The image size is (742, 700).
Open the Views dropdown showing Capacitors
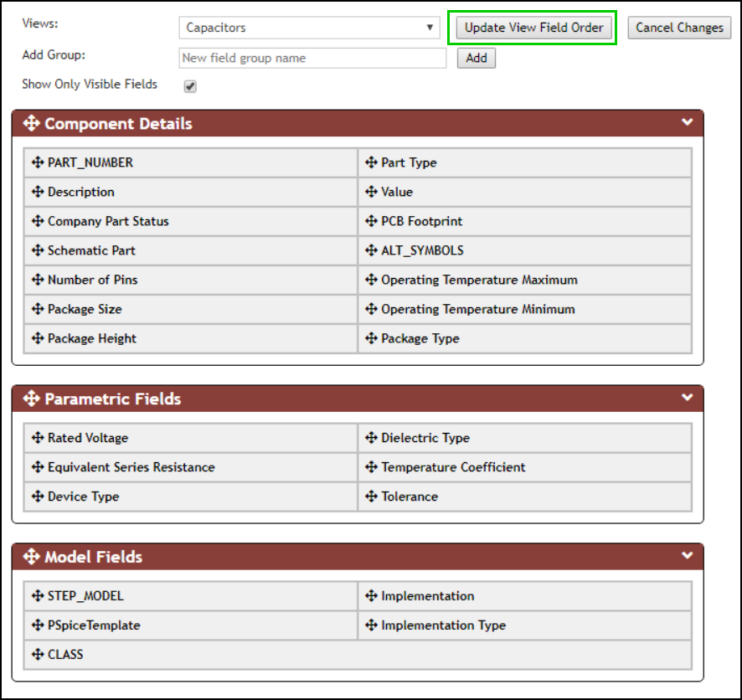click(309, 28)
